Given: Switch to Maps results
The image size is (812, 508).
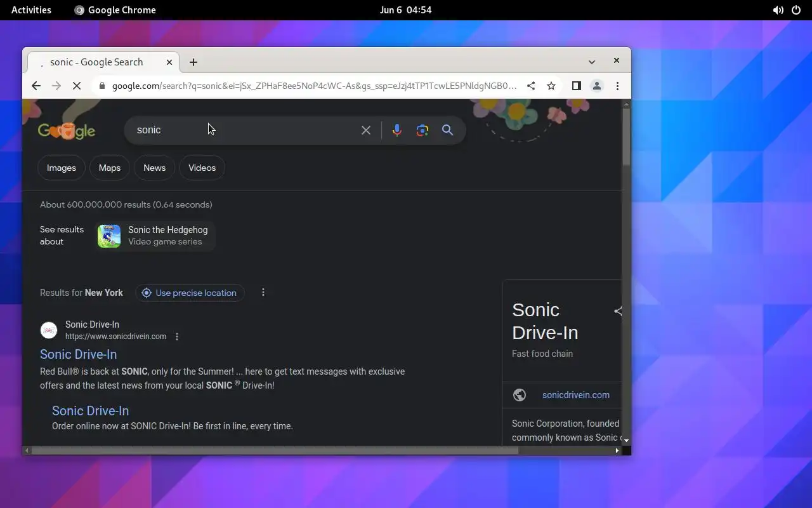Looking at the screenshot, I should [x=110, y=168].
